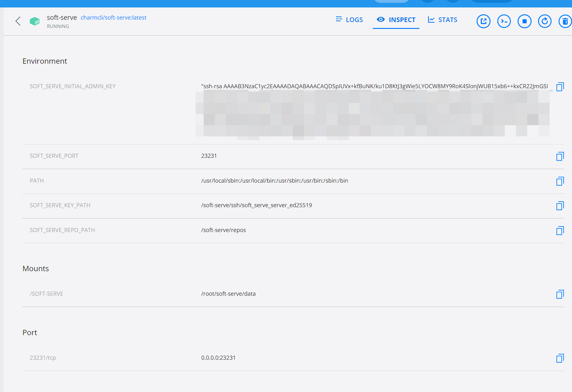Viewport: 572px width, 392px height.
Task: Open the charmcli/soft-serve:latest image link
Action: (113, 18)
